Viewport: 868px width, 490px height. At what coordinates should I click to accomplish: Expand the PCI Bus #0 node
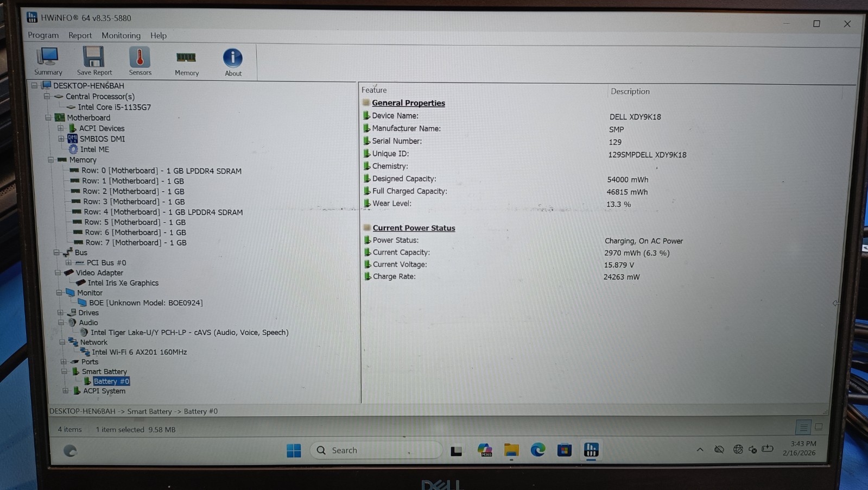click(x=68, y=262)
